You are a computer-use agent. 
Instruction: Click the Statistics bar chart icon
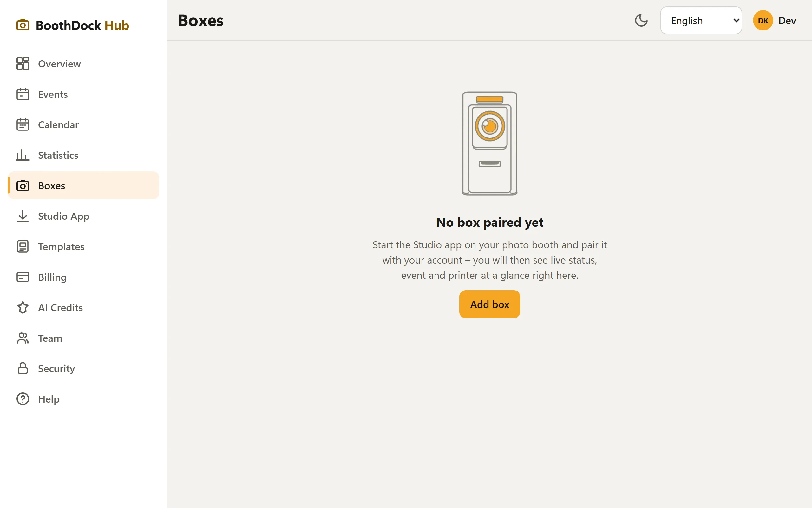pyautogui.click(x=23, y=155)
